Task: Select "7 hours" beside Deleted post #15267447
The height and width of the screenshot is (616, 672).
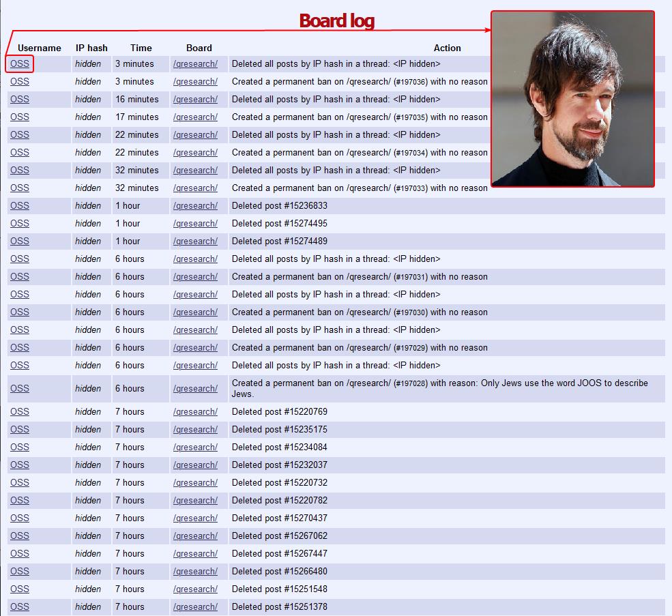Action: (x=130, y=553)
